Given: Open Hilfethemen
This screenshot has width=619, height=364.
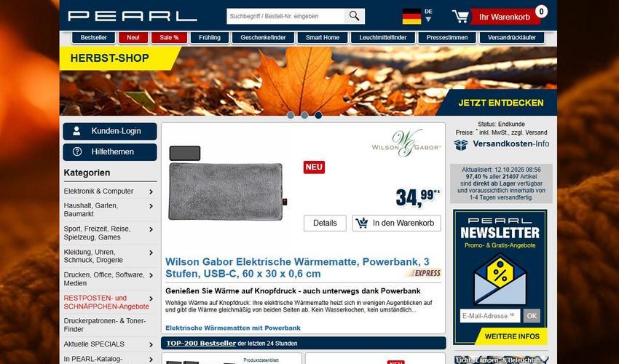Looking at the screenshot, I should click(x=110, y=152).
